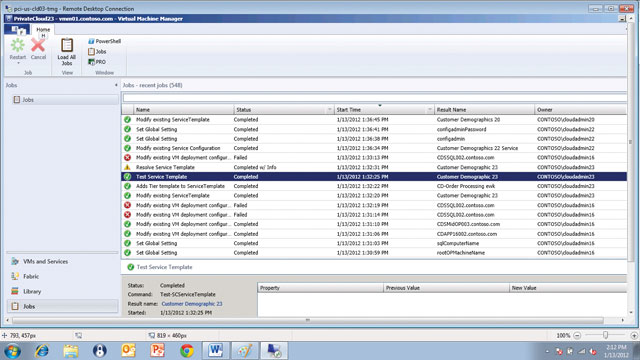The width and height of the screenshot is (640, 360).
Task: Click the Load All Jobs icon
Action: click(67, 45)
